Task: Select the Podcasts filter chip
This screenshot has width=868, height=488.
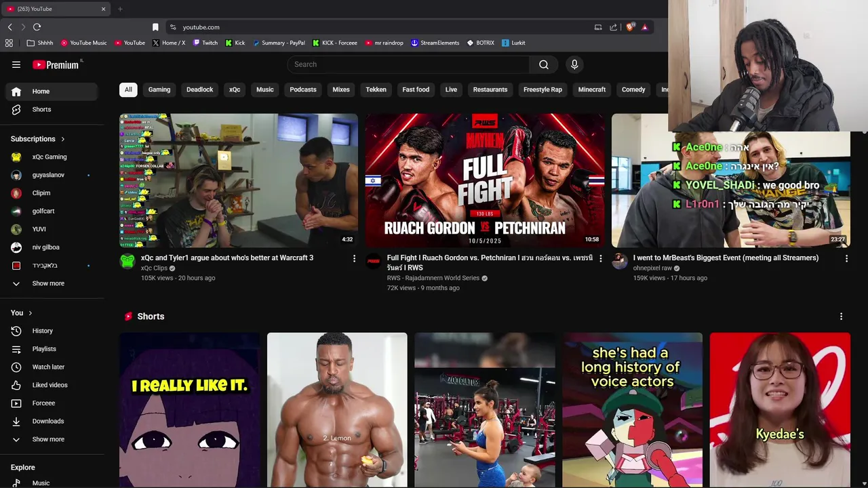Action: point(303,89)
